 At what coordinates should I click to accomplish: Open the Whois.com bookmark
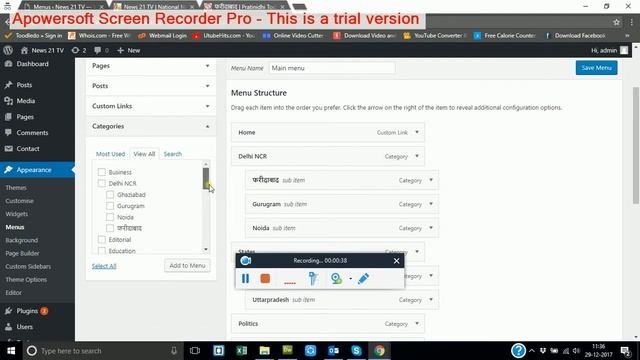pos(100,36)
